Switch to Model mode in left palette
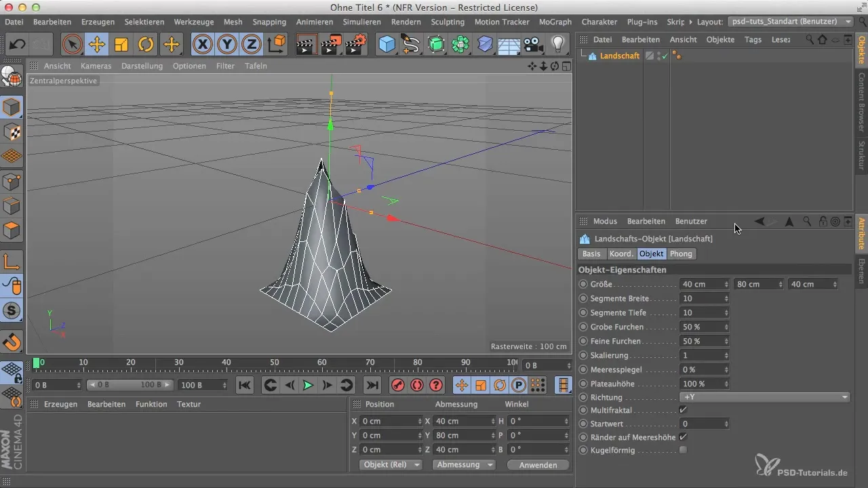This screenshot has height=488, width=868. [x=12, y=106]
